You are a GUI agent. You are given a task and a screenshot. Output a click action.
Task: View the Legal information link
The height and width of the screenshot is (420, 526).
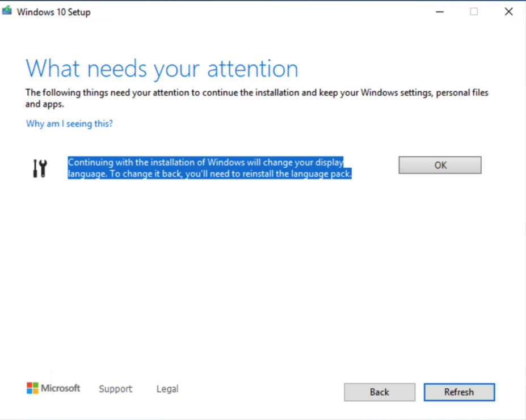point(167,389)
